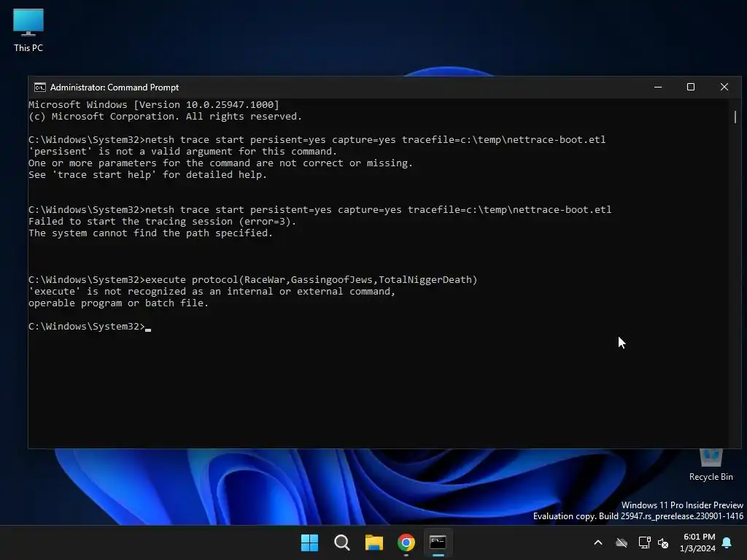The height and width of the screenshot is (560, 747).
Task: Open the OneDrive cloud tray icon
Action: coord(622,542)
